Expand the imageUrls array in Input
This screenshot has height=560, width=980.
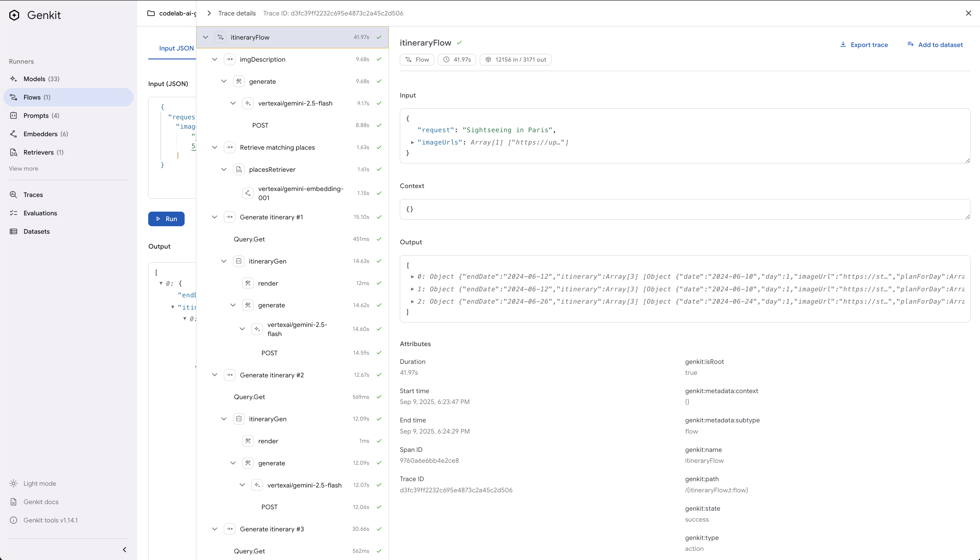(412, 142)
